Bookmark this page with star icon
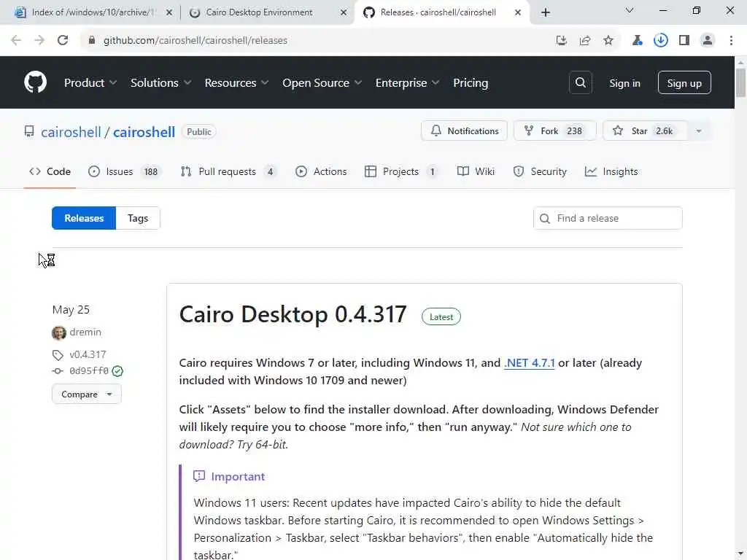Viewport: 747px width, 560px height. (608, 41)
